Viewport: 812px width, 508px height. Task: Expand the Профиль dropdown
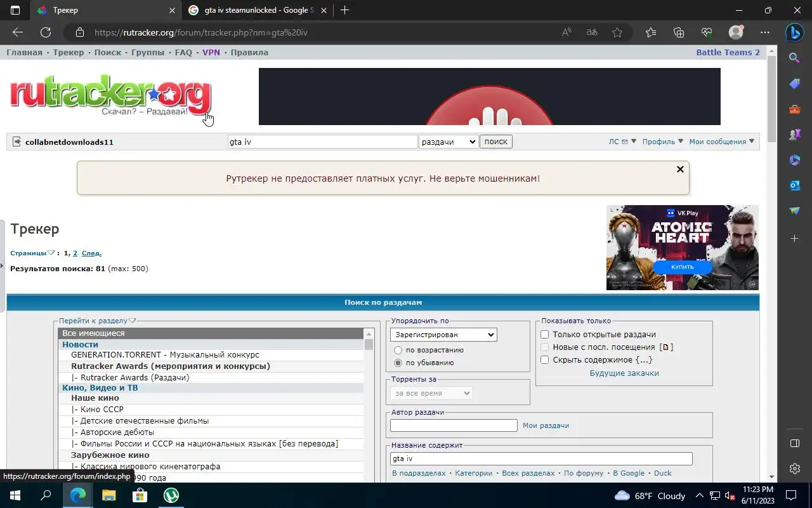click(x=662, y=142)
